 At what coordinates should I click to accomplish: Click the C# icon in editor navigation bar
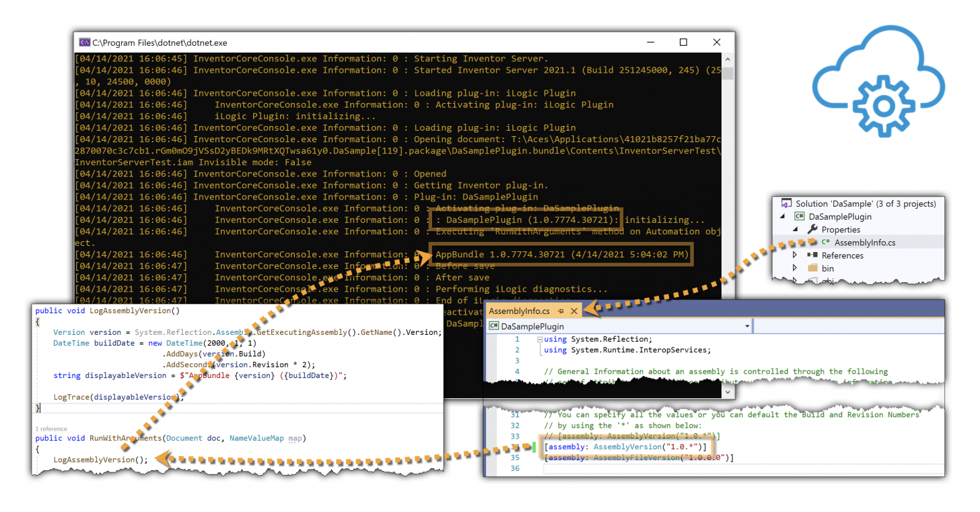(494, 326)
